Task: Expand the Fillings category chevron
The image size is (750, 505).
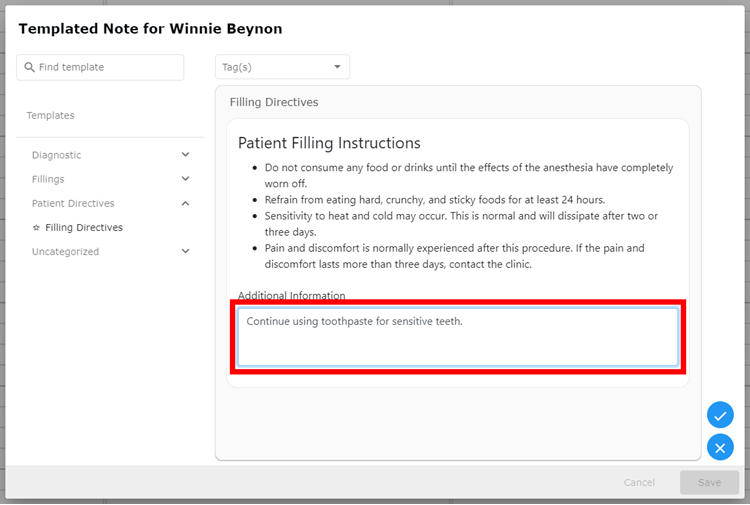Action: [x=186, y=178]
